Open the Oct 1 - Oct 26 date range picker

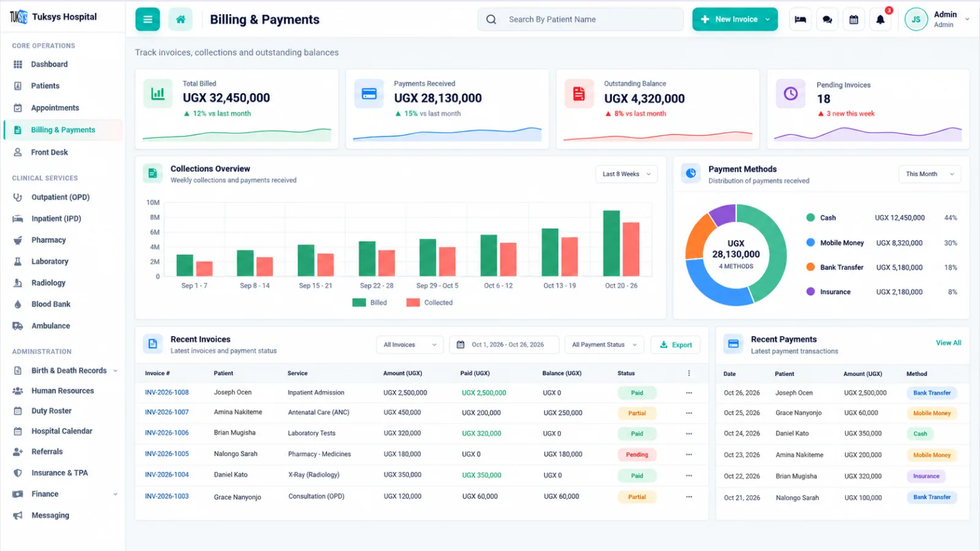tap(504, 345)
